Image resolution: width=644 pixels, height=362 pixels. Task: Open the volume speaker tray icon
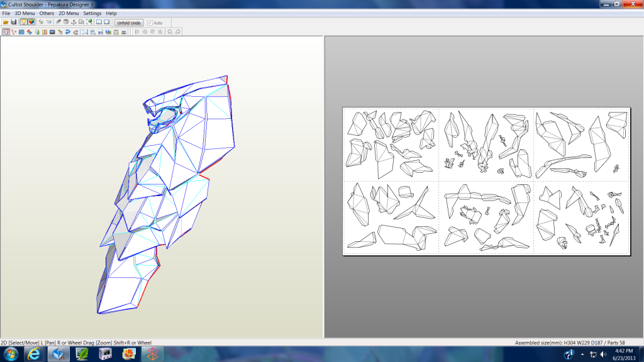(x=603, y=354)
